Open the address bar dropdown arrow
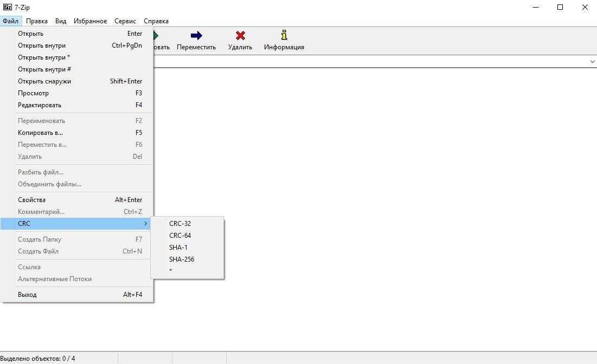 (x=593, y=62)
